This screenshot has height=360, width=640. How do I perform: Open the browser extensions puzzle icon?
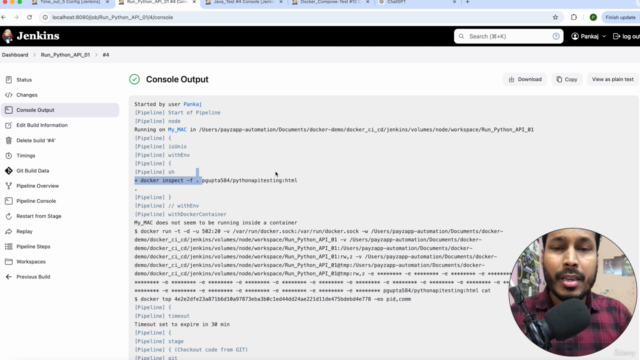click(574, 17)
